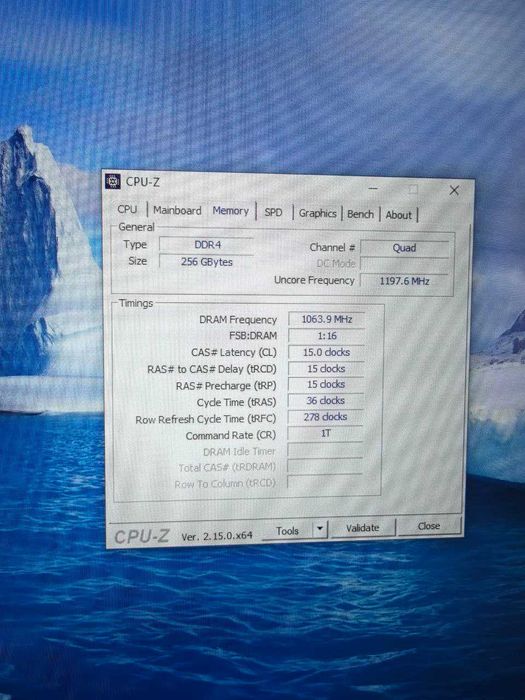Click the Row Refresh Cycle Time (tRFC) label
This screenshot has width=525, height=700.
(x=206, y=420)
